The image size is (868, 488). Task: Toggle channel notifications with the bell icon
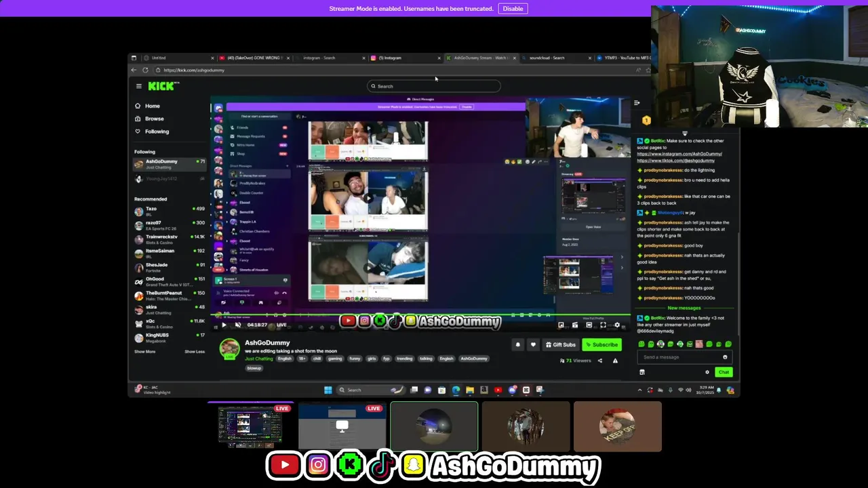(x=518, y=344)
